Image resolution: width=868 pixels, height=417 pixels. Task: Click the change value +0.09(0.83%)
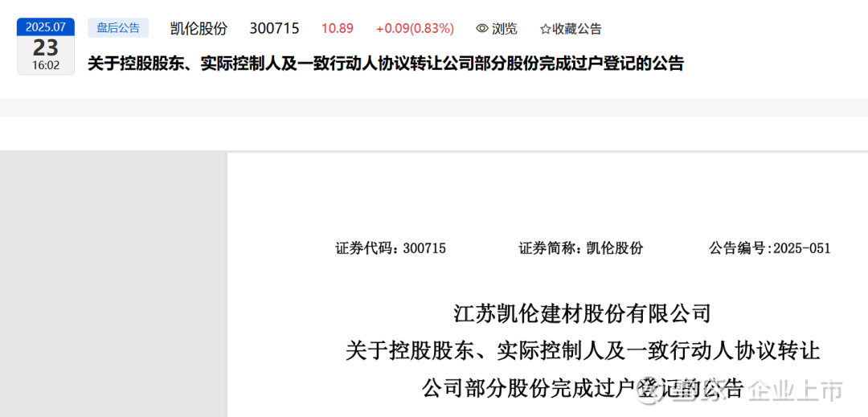pyautogui.click(x=416, y=29)
